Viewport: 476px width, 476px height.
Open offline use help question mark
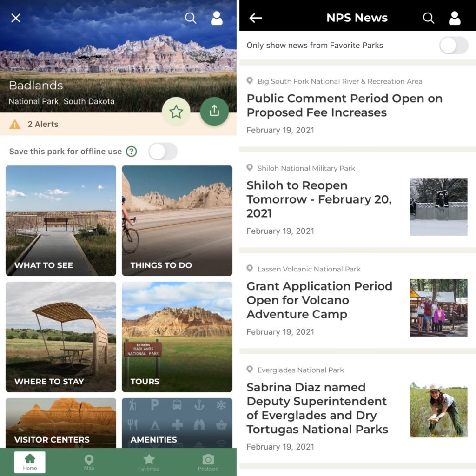(x=132, y=152)
